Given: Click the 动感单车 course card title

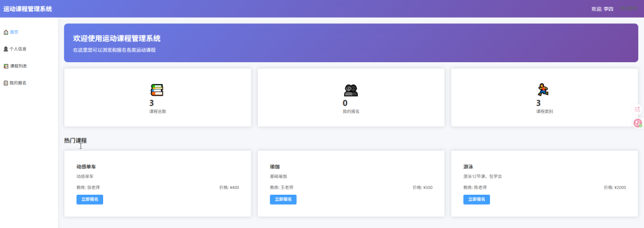Looking at the screenshot, I should [x=86, y=167].
